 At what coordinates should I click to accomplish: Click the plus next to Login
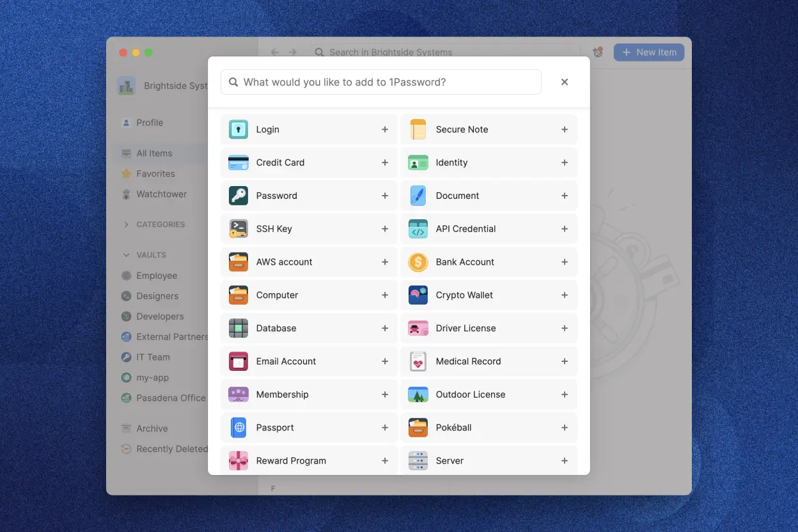point(385,129)
